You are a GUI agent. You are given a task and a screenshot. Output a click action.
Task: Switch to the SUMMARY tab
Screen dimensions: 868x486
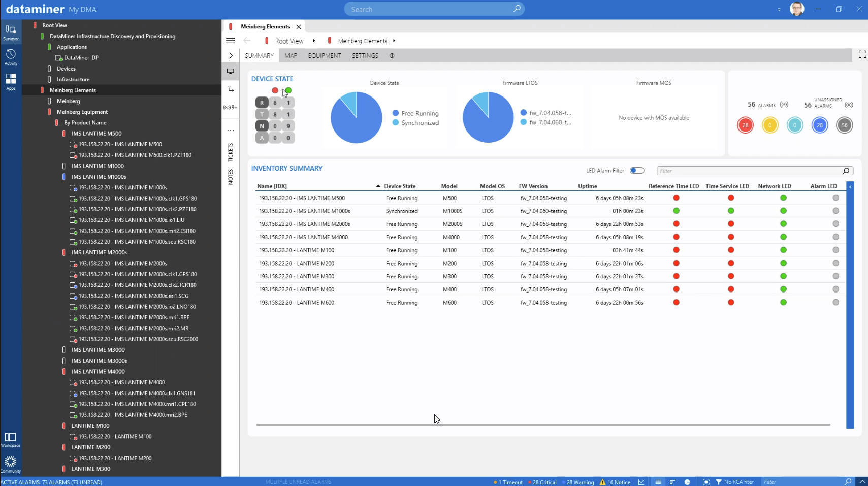click(259, 56)
